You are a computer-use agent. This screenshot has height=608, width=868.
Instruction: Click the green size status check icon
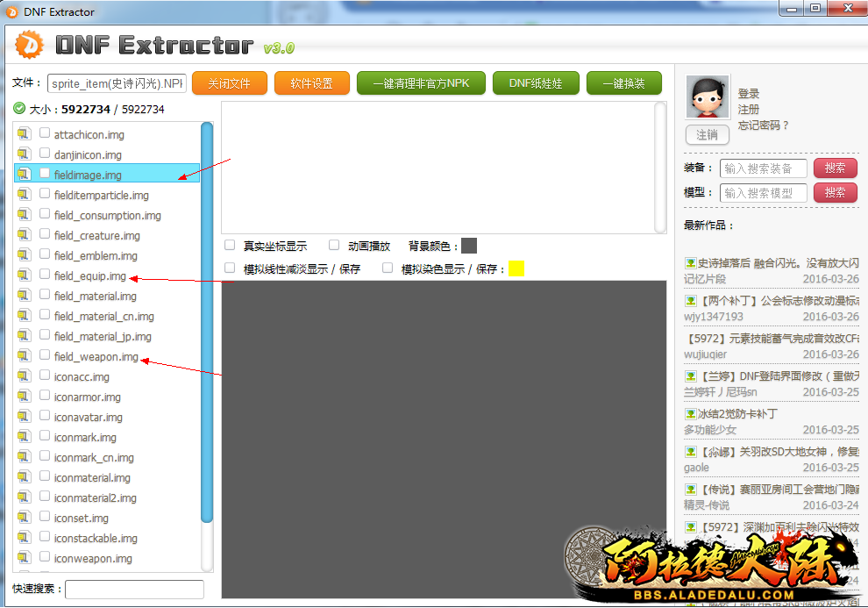(x=19, y=109)
